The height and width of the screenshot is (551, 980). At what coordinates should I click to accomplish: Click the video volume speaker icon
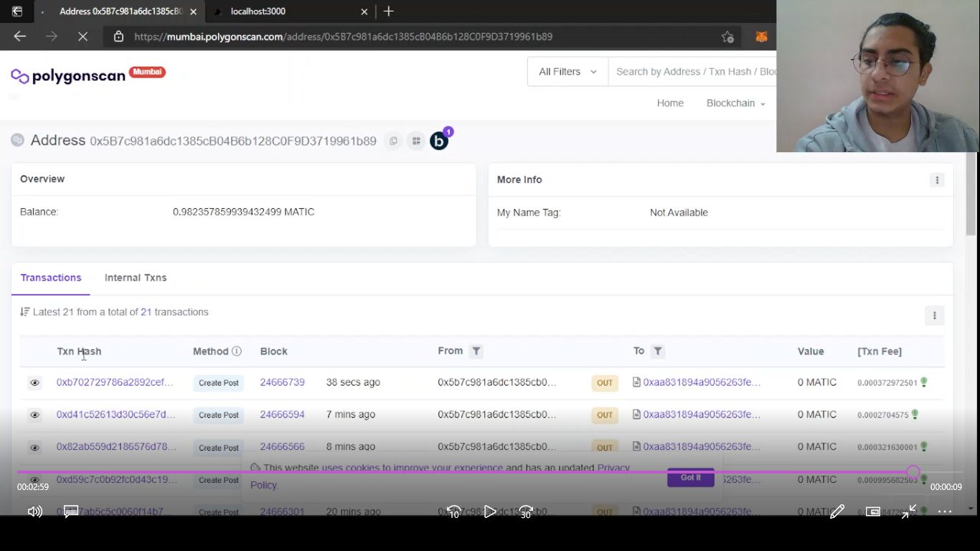pyautogui.click(x=34, y=512)
